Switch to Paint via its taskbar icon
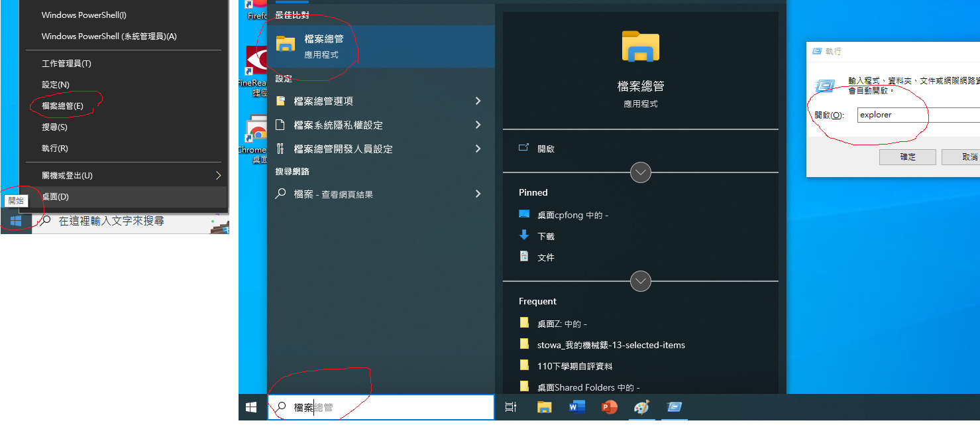 tap(641, 407)
